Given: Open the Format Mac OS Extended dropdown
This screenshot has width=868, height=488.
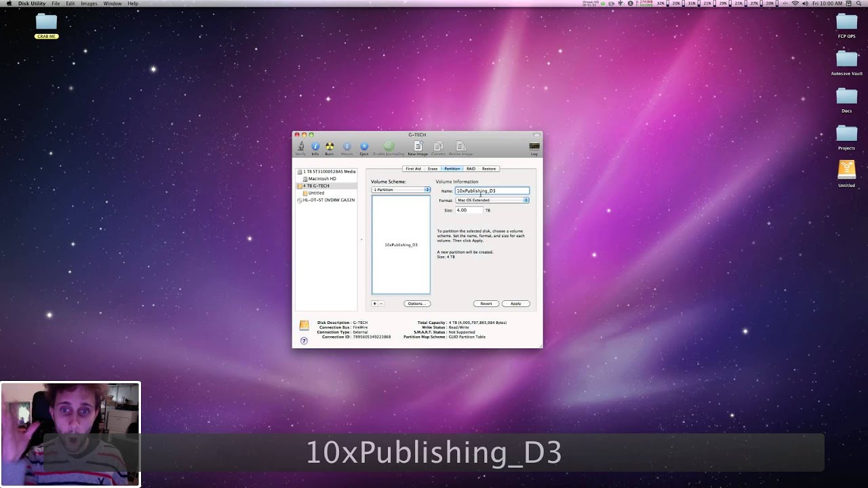Looking at the screenshot, I should pos(492,200).
